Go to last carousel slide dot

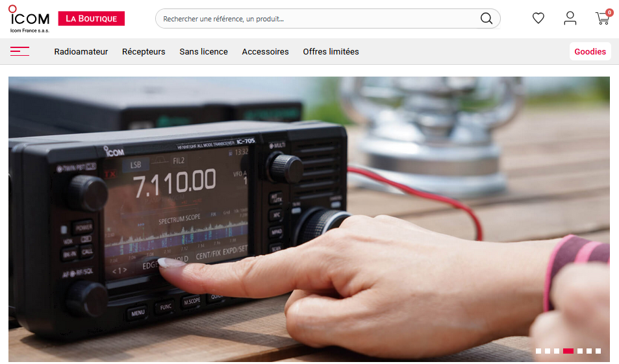tap(598, 351)
